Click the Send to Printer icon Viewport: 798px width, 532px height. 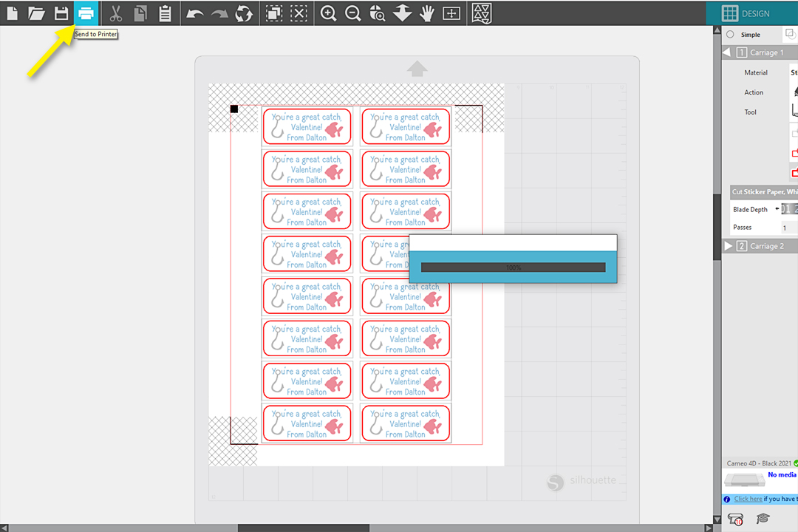86,13
